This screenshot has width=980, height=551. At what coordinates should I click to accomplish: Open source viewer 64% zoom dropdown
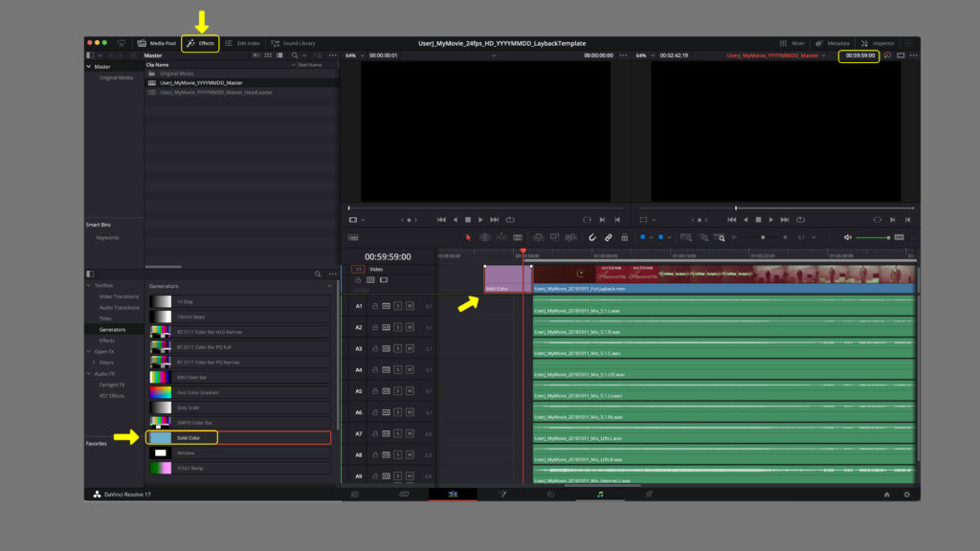click(x=362, y=55)
